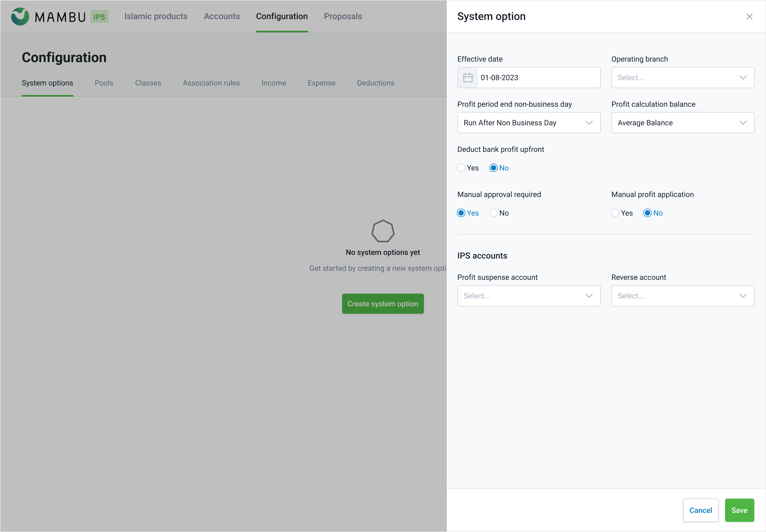Open the Profit suspense account dropdown
Viewport: 766px width, 532px height.
coord(529,296)
